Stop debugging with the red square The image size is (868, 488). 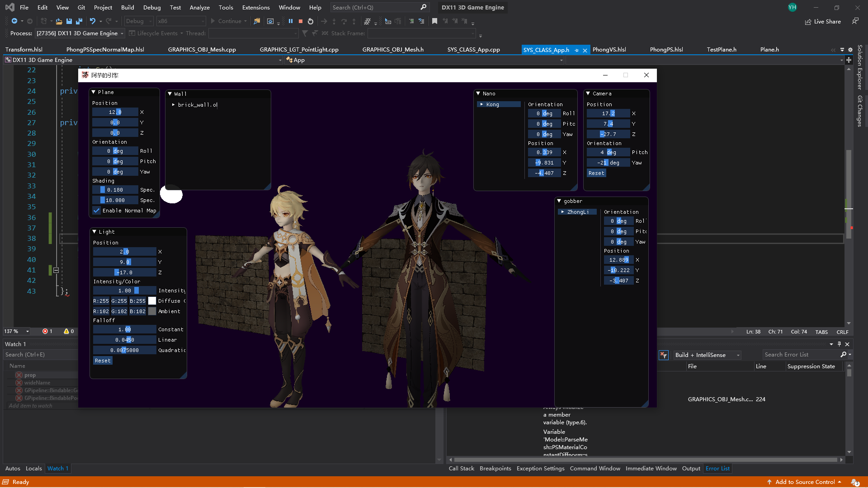(x=301, y=21)
